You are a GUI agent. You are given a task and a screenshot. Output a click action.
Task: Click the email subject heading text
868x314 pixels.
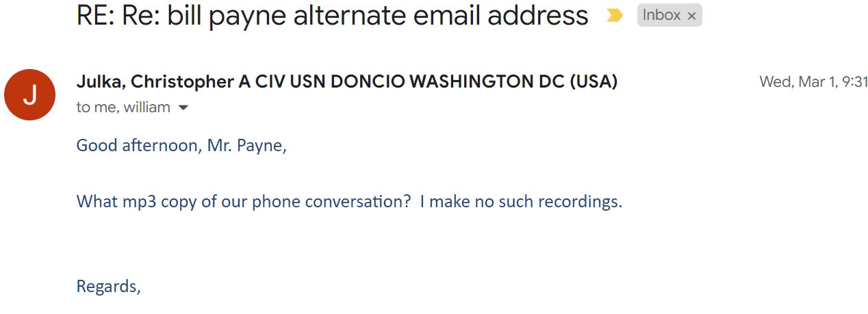click(333, 15)
